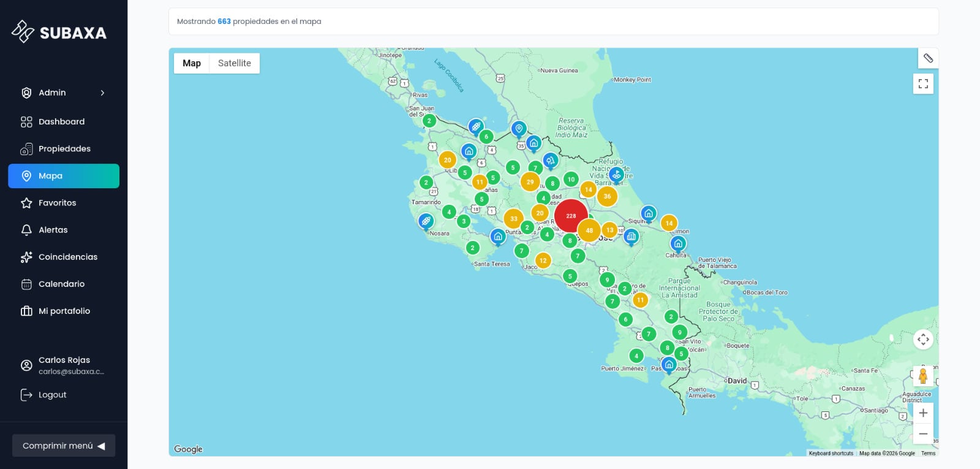Click the red 228 cluster marker
980x469 pixels.
[571, 216]
